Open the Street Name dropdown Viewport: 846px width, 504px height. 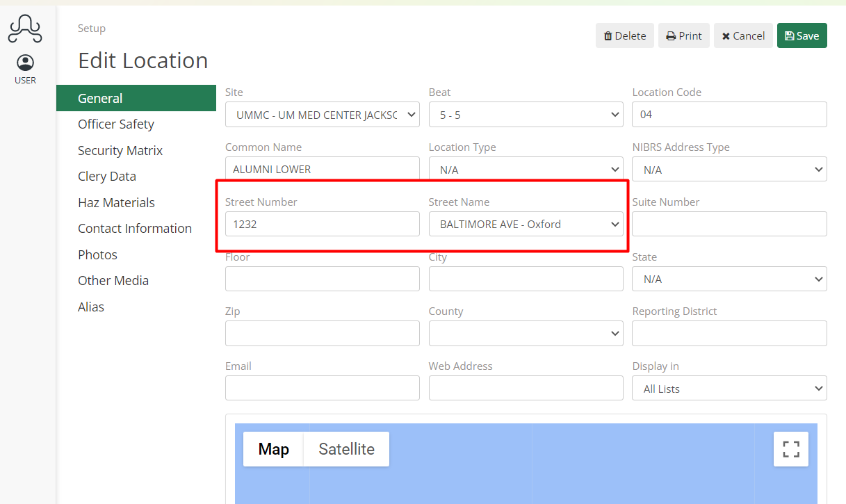coord(526,224)
